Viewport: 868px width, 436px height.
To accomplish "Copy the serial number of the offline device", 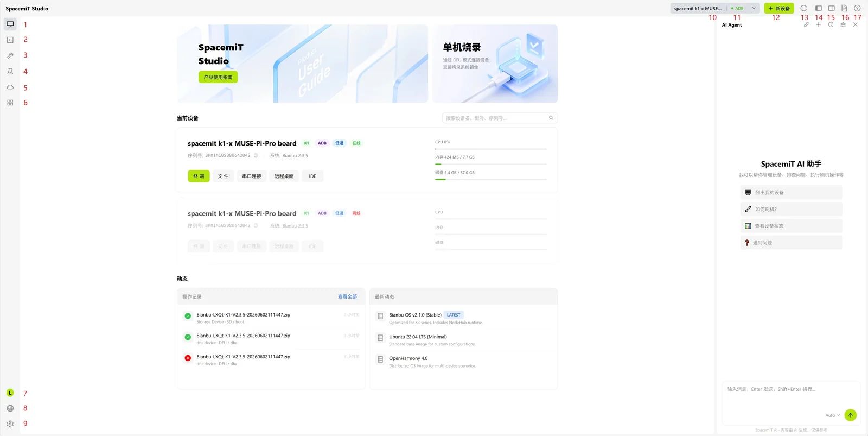I will click(256, 226).
